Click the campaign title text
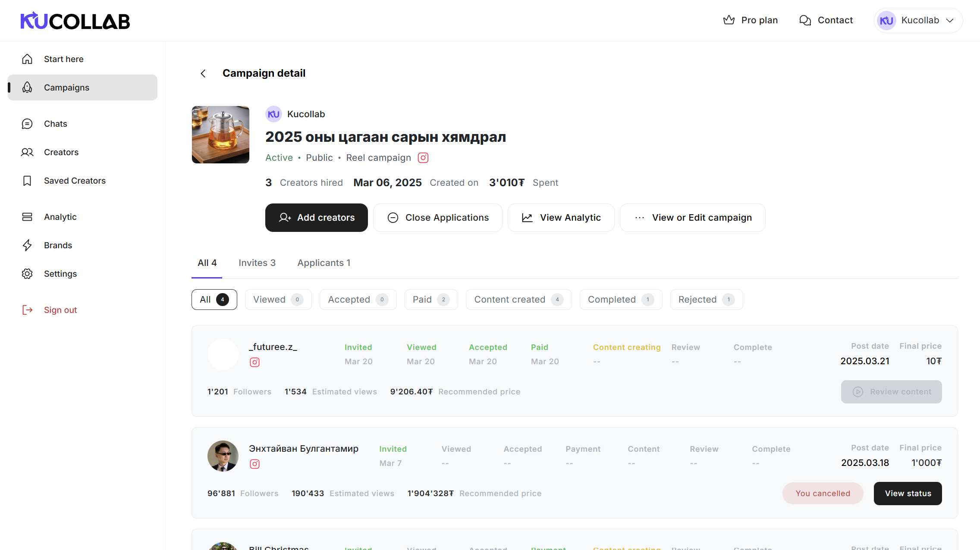Viewport: 980px width, 550px height. coord(386,137)
